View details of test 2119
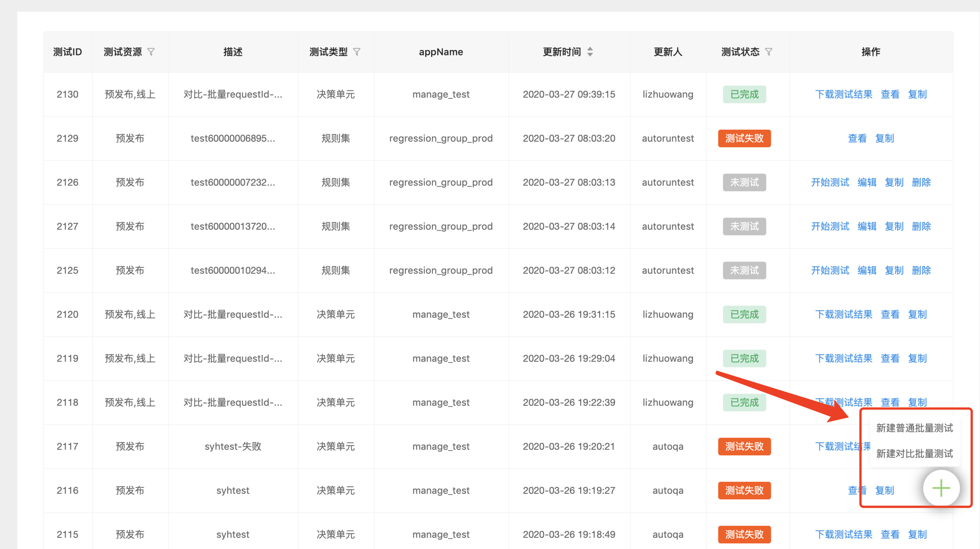 coord(890,359)
